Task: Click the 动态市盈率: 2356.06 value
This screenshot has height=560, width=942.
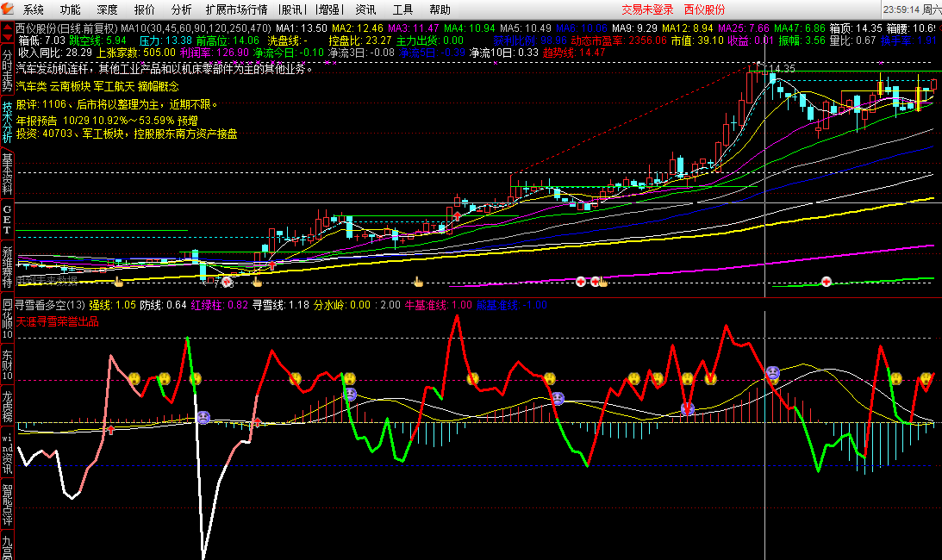Action: pos(619,40)
